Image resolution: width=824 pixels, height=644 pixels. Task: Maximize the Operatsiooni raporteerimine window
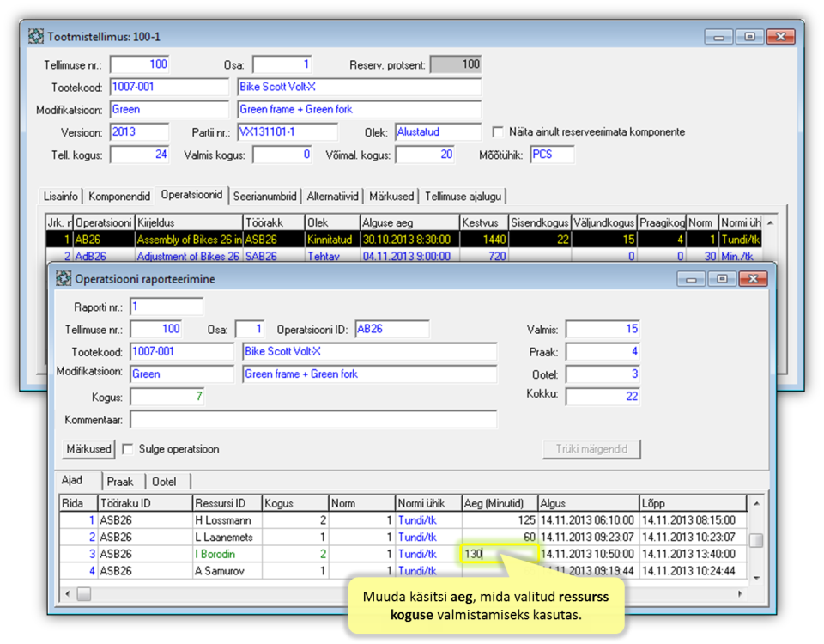[x=722, y=278]
